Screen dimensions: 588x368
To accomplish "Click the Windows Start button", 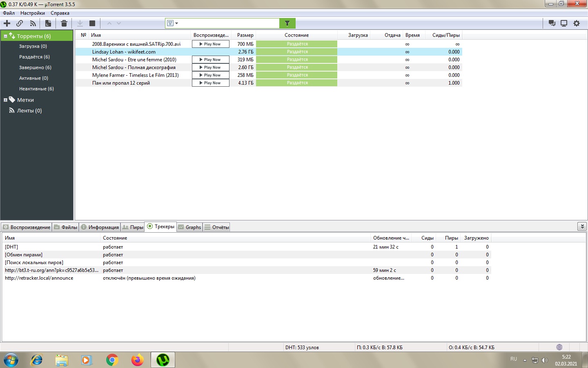I will (x=11, y=360).
